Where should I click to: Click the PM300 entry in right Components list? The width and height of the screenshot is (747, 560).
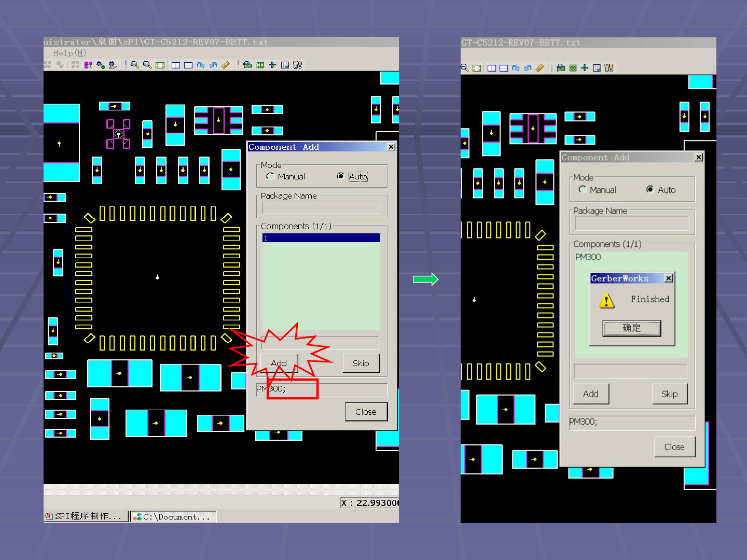click(x=588, y=257)
